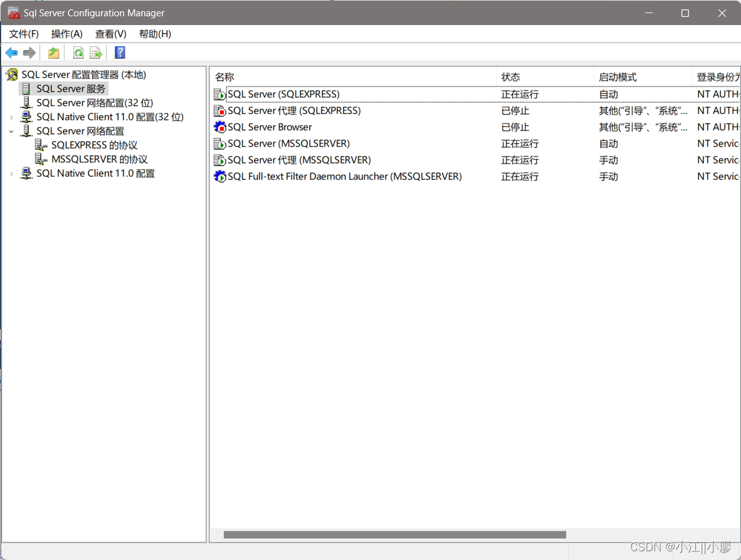Click the back navigation arrow icon

(x=11, y=53)
